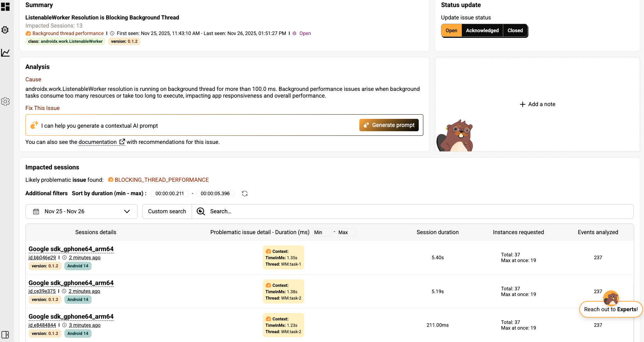Open the bug issues icon in sidebar
Screen dimensions: 644x342
click(x=5, y=30)
